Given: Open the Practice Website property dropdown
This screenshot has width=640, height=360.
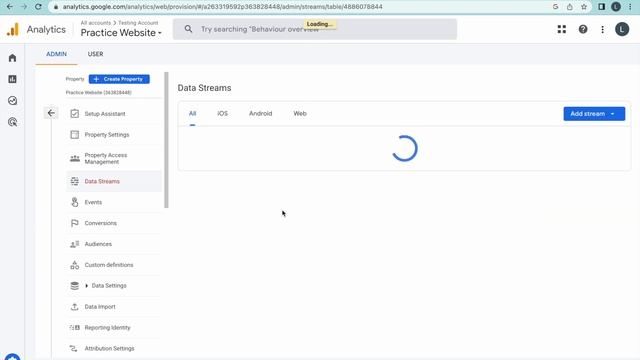Looking at the screenshot, I should (121, 33).
